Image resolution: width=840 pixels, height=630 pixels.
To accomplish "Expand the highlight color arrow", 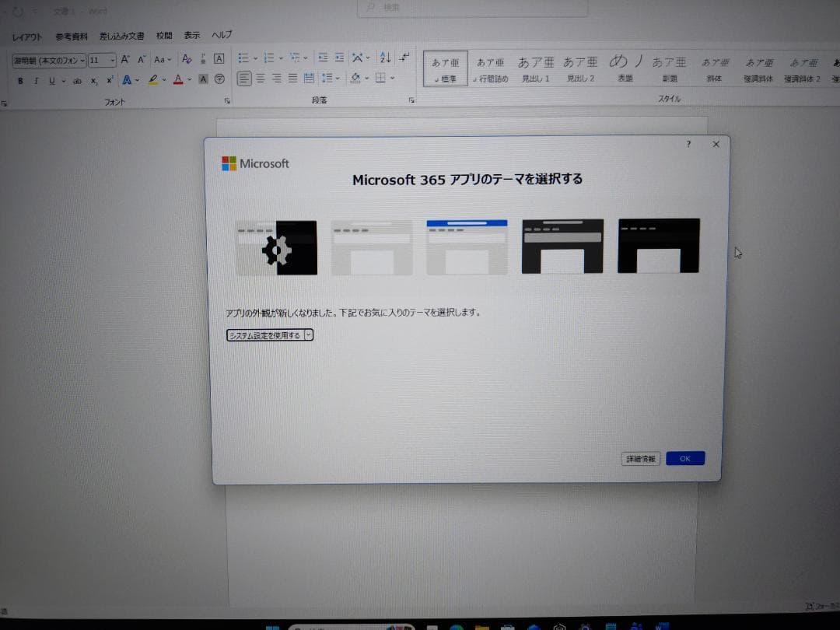I will point(164,80).
